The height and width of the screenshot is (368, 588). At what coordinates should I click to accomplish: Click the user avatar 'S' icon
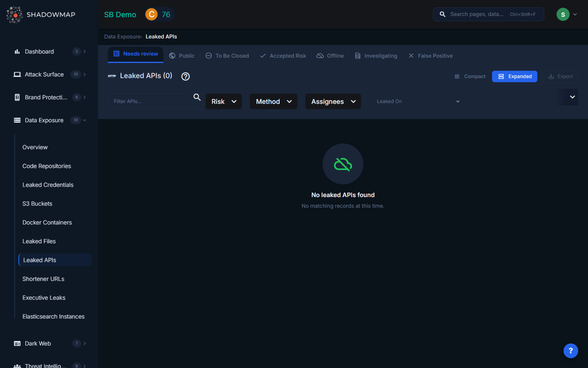563,14
